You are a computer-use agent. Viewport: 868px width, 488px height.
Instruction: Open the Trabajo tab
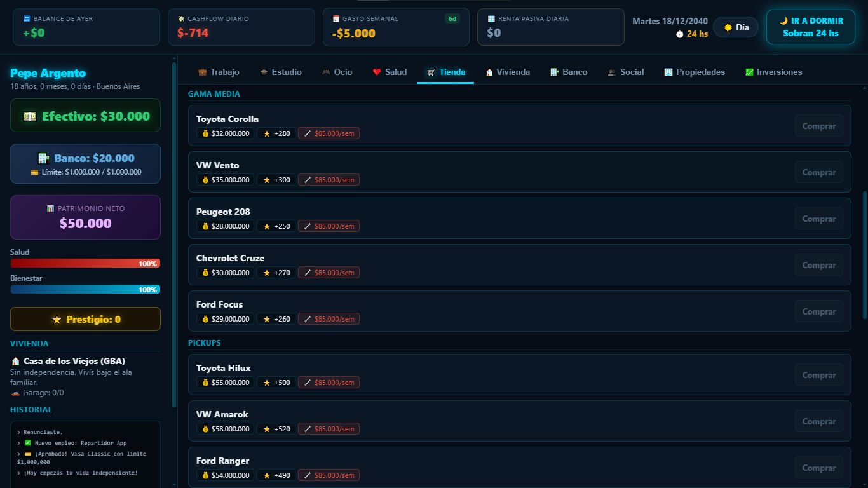coord(219,72)
